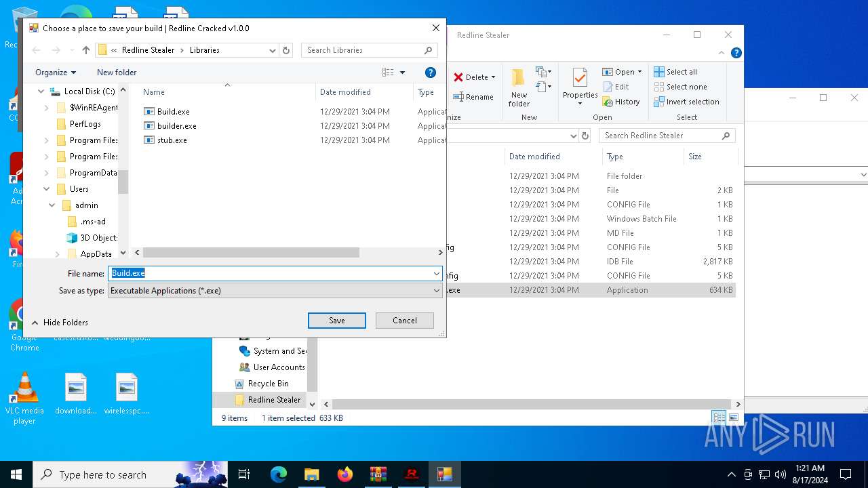The width and height of the screenshot is (868, 488).
Task: Select User Accounts in navigation pane
Action: pyautogui.click(x=272, y=367)
